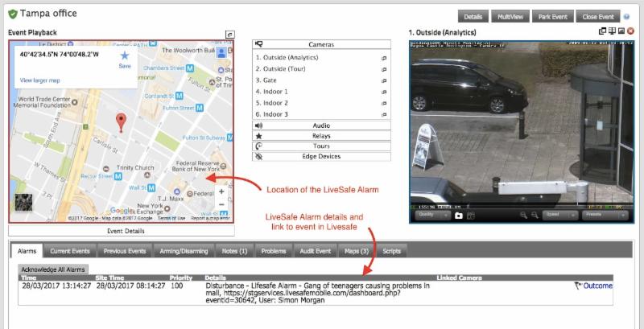Open camera 4 Indoor 1 pop-out icon
The width and height of the screenshot is (644, 329).
click(x=384, y=92)
